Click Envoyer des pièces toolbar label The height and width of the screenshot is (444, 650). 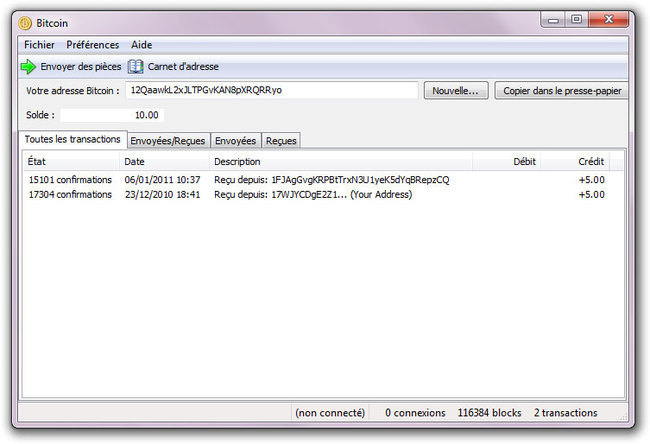81,67
